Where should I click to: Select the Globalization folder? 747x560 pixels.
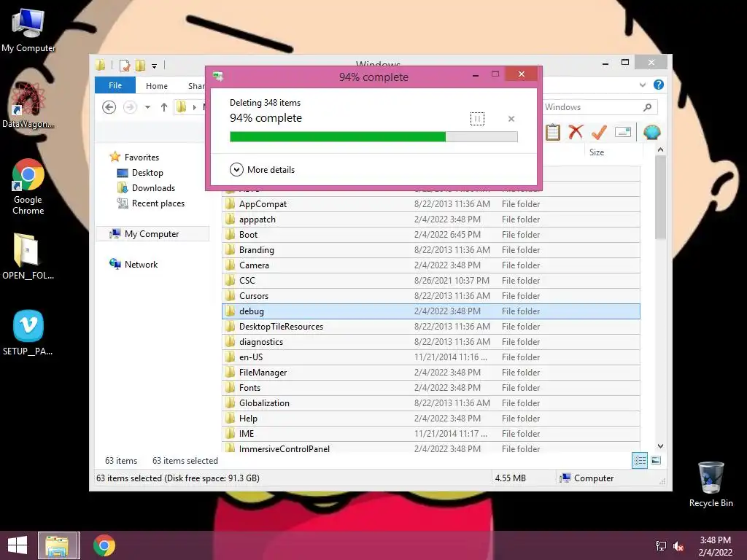[x=430, y=402]
